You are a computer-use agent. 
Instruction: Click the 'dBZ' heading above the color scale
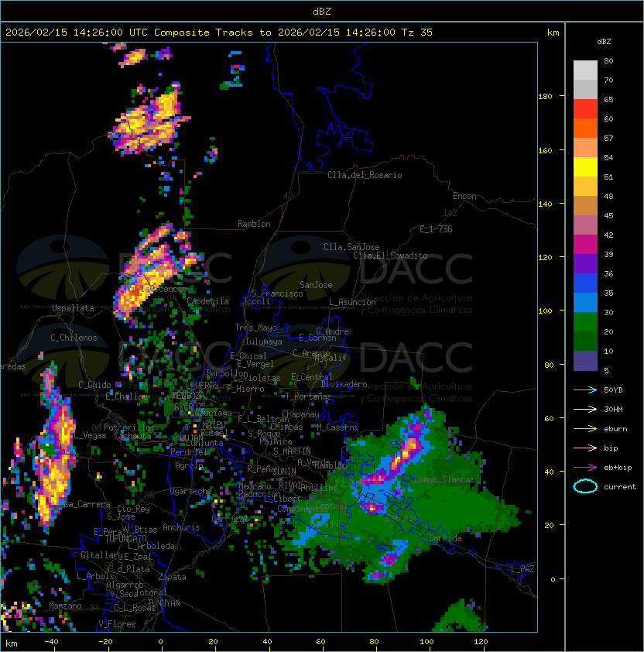604,42
